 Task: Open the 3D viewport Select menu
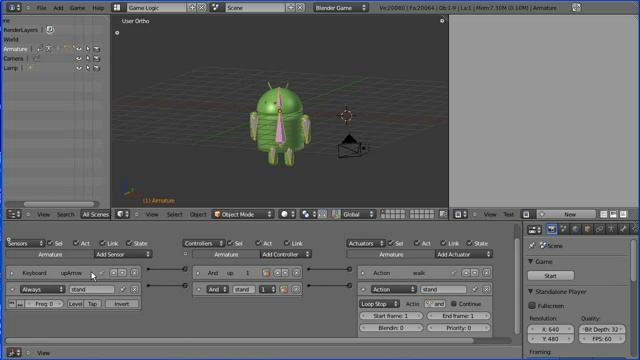point(175,214)
